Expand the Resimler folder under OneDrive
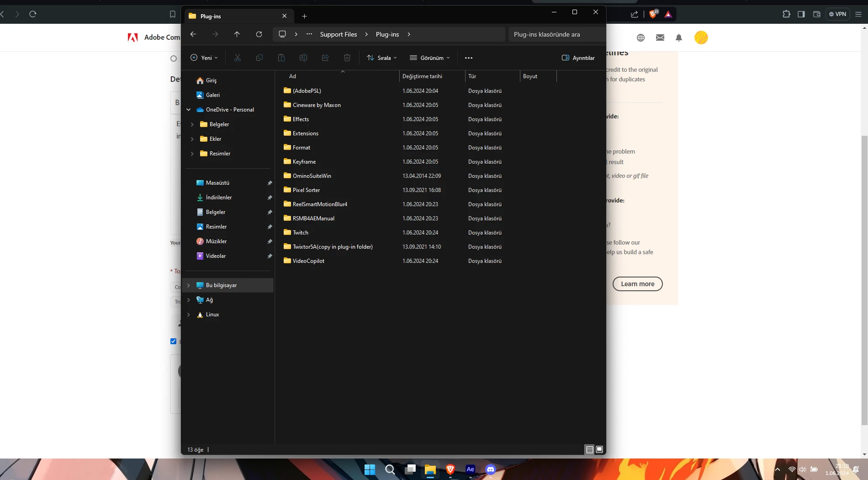The width and height of the screenshot is (868, 480). pos(192,154)
